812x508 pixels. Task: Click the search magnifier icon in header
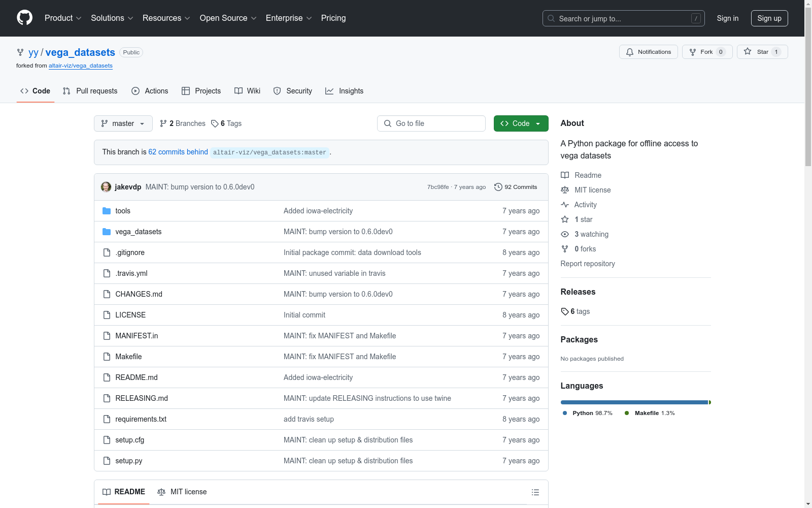click(551, 18)
